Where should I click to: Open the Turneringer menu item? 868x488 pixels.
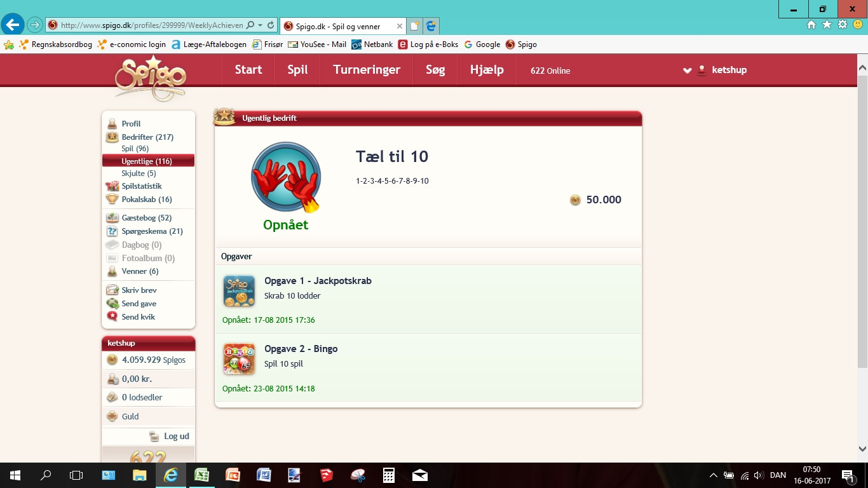tap(367, 70)
